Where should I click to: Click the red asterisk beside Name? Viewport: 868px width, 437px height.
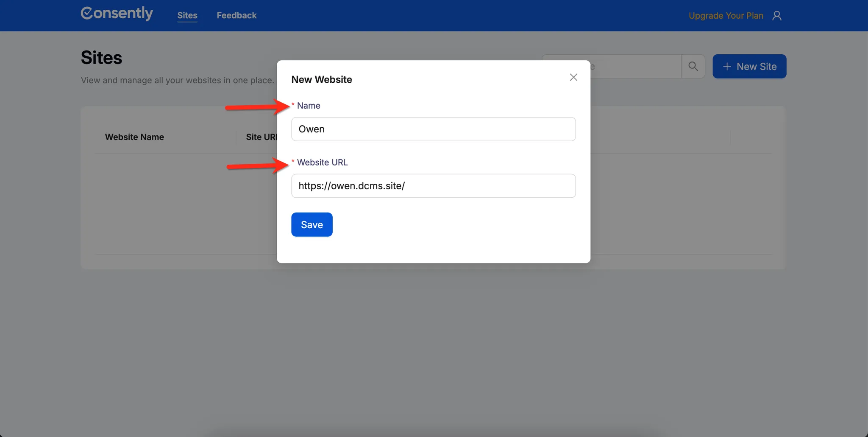click(293, 105)
